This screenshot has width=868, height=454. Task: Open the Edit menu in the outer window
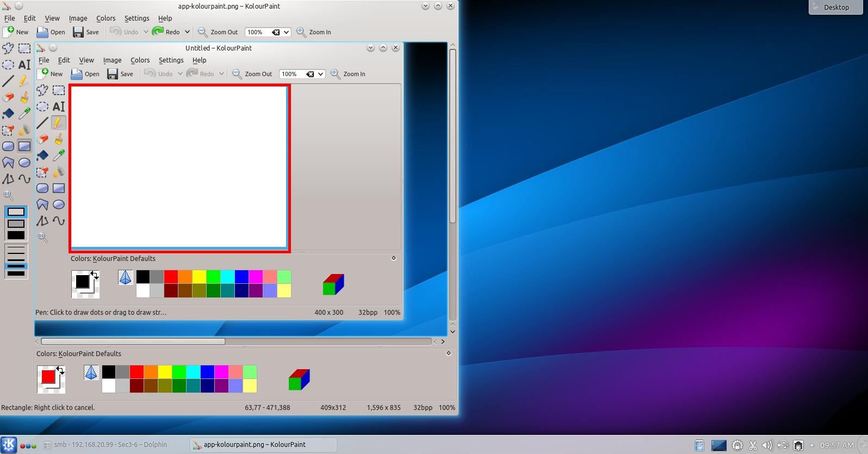coord(30,18)
